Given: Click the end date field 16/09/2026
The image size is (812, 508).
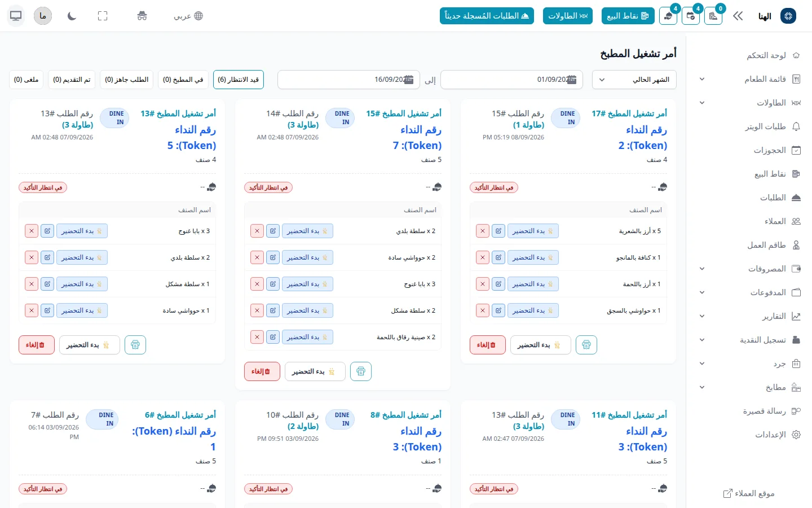Looking at the screenshot, I should click(x=349, y=80).
